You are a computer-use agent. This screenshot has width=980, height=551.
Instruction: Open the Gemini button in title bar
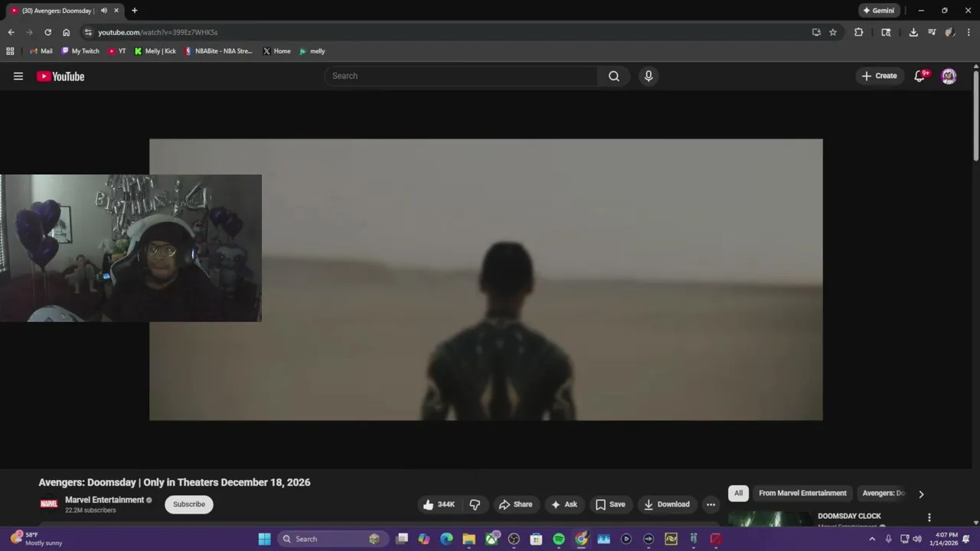click(x=879, y=11)
